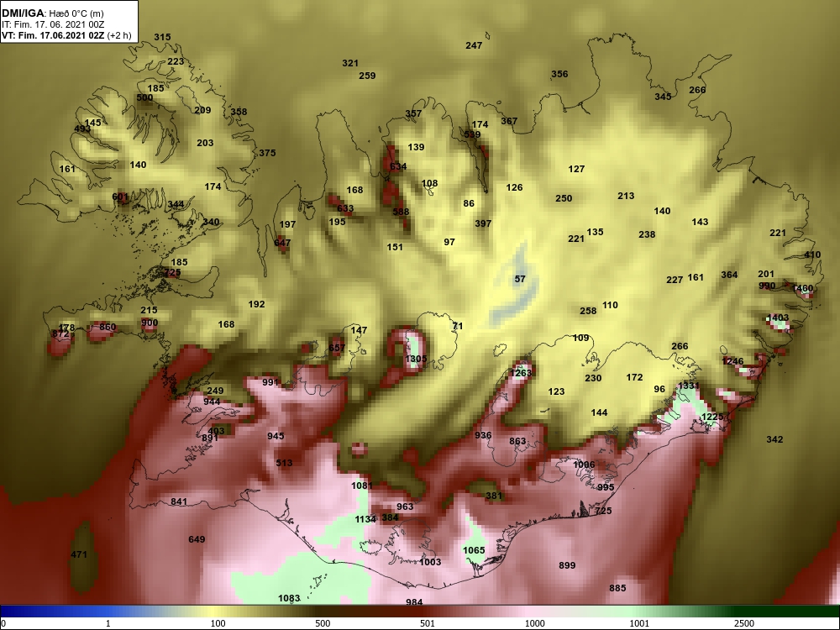Select the map value 633
Viewport: 840px width, 630px height.
[x=345, y=208]
